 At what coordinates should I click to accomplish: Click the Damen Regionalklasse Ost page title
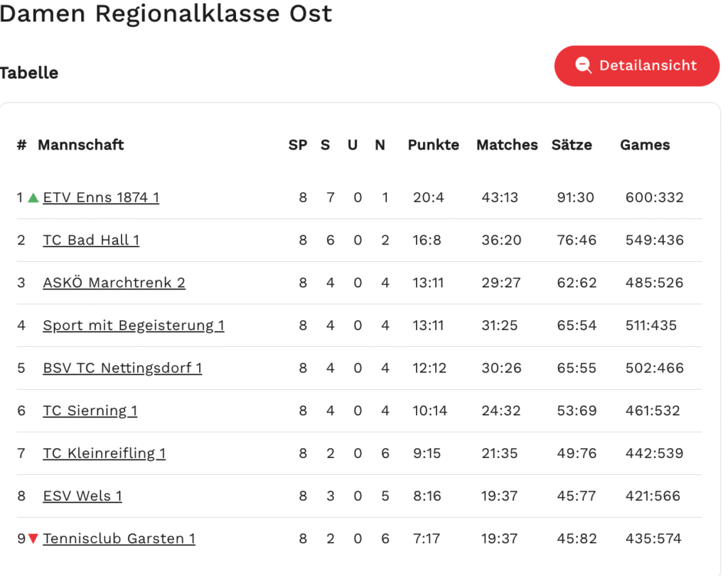coord(166,14)
